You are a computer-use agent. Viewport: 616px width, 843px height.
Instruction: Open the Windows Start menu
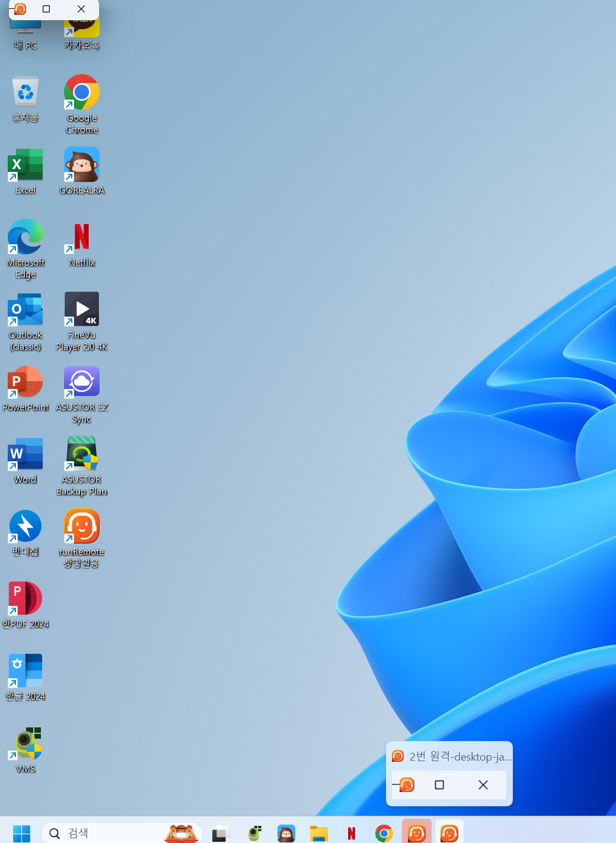21,833
